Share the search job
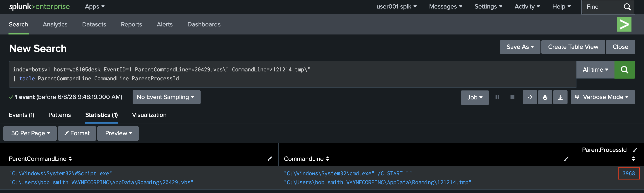644x193 pixels. pyautogui.click(x=530, y=97)
